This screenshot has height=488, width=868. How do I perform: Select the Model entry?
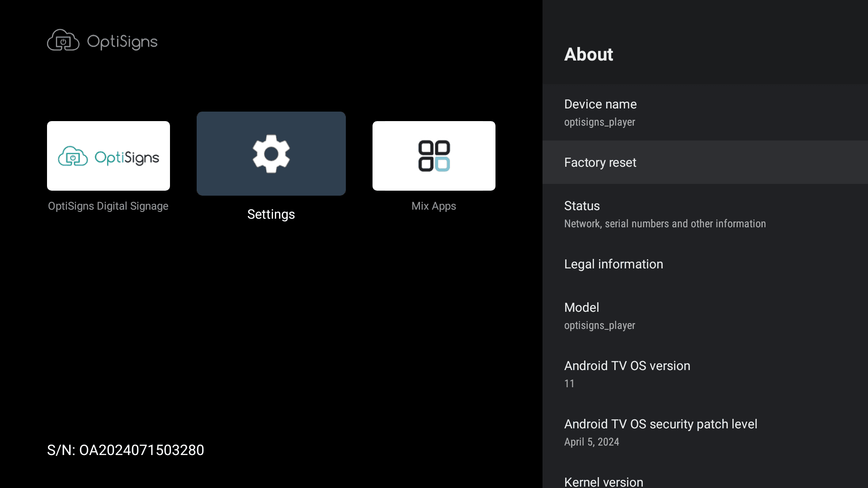click(x=705, y=316)
